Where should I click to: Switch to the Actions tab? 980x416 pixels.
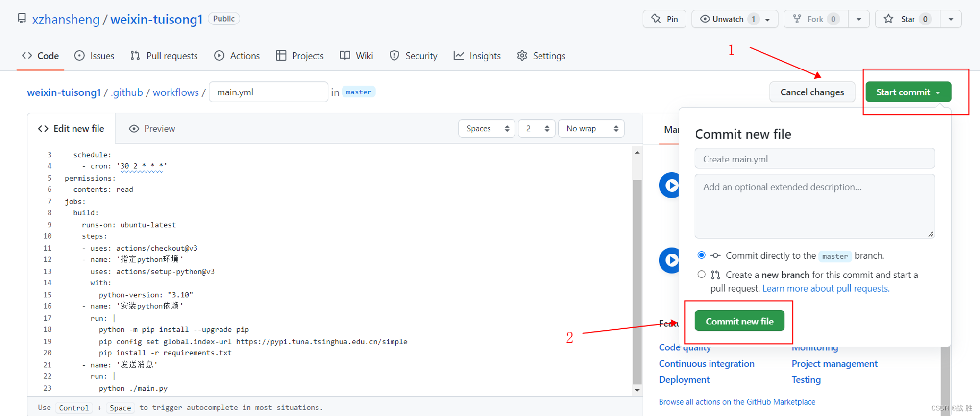coord(237,56)
